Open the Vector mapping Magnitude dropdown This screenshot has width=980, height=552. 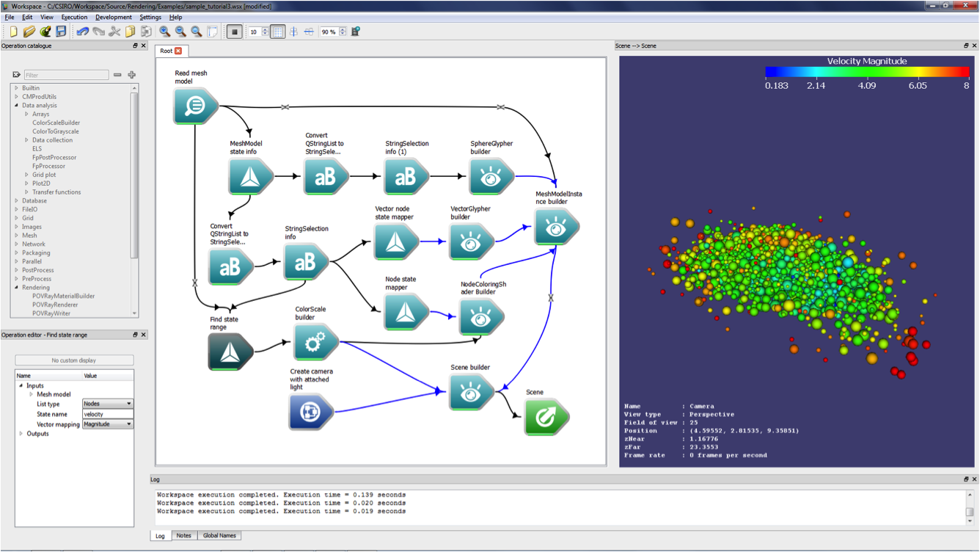(107, 424)
